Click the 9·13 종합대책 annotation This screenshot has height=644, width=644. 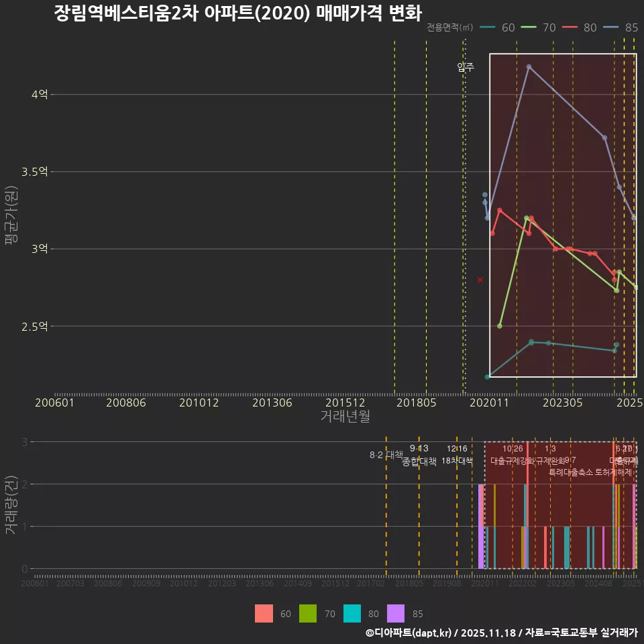point(420,456)
